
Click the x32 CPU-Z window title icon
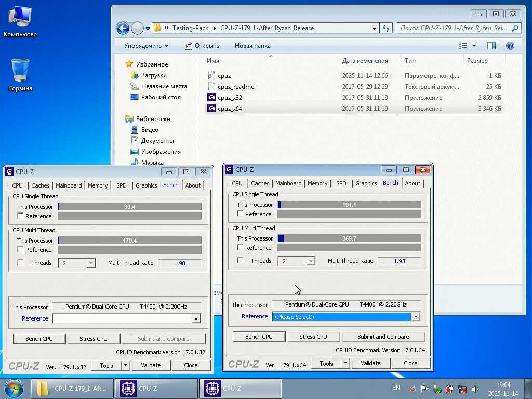pyautogui.click(x=9, y=171)
